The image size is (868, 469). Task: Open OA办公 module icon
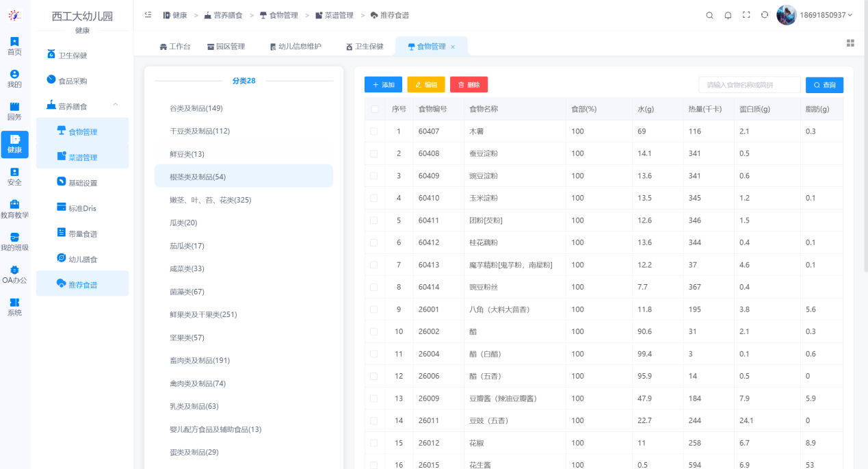tap(14, 275)
